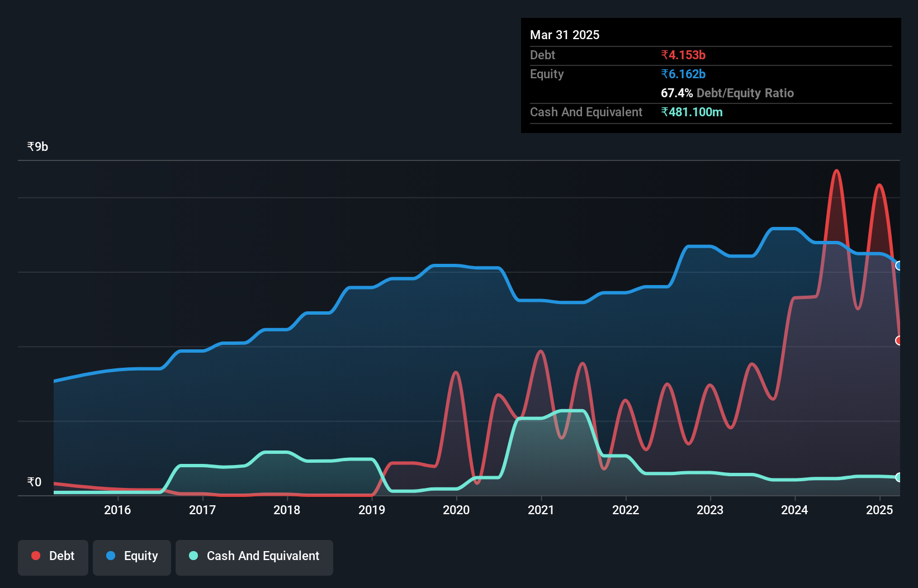Click the ₹481.100m cash value

click(x=692, y=112)
